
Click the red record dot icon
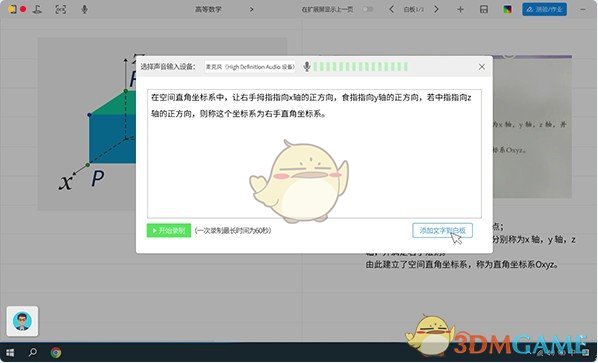tap(23, 9)
